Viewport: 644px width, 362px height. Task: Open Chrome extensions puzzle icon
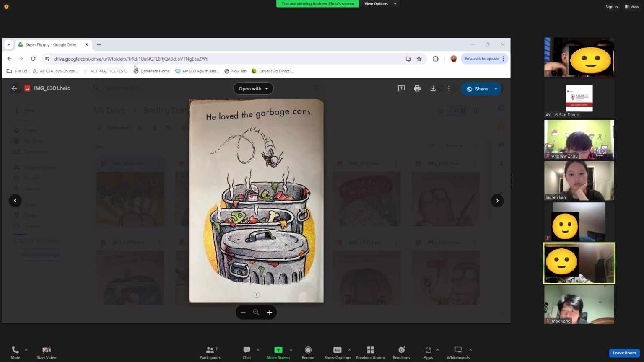436,59
